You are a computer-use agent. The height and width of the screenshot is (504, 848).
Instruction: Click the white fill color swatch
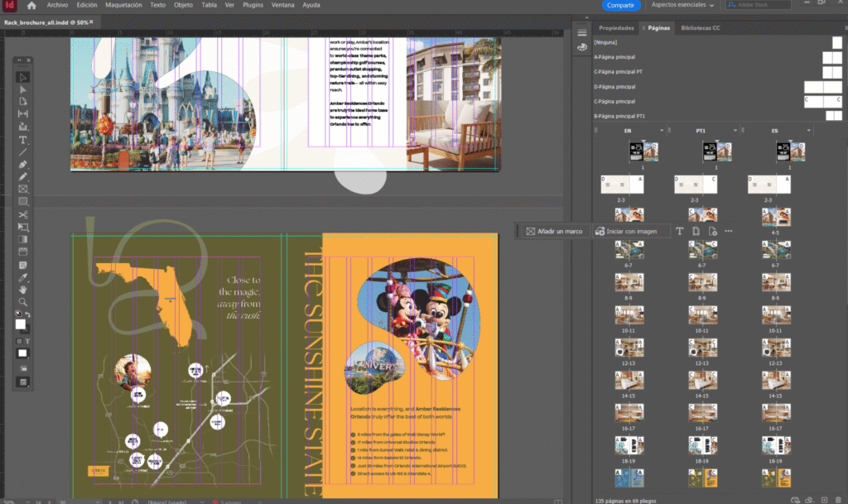pyautogui.click(x=22, y=324)
